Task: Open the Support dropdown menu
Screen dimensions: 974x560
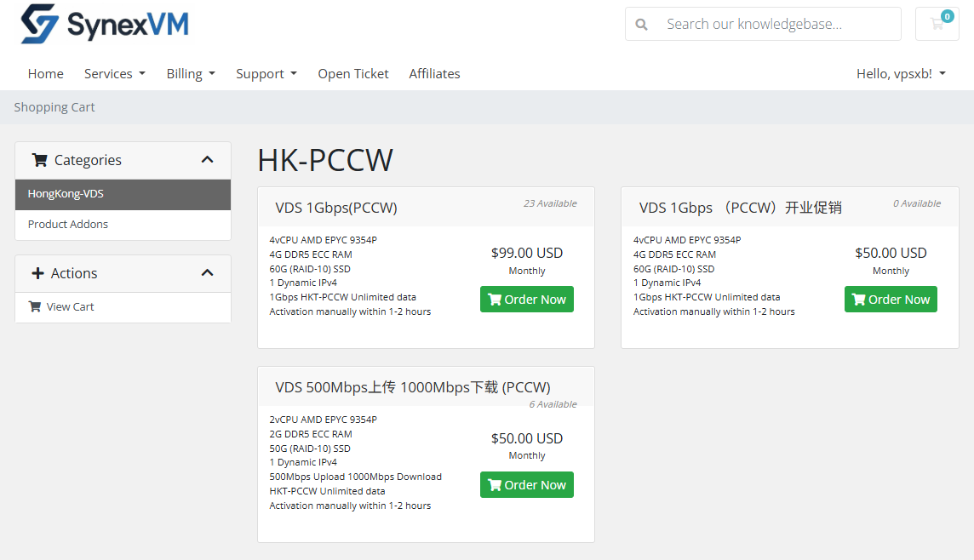Action: coord(266,74)
